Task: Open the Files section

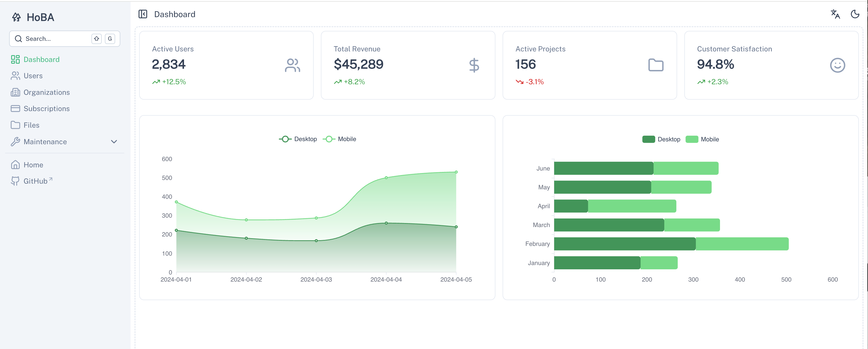Action: (x=32, y=125)
